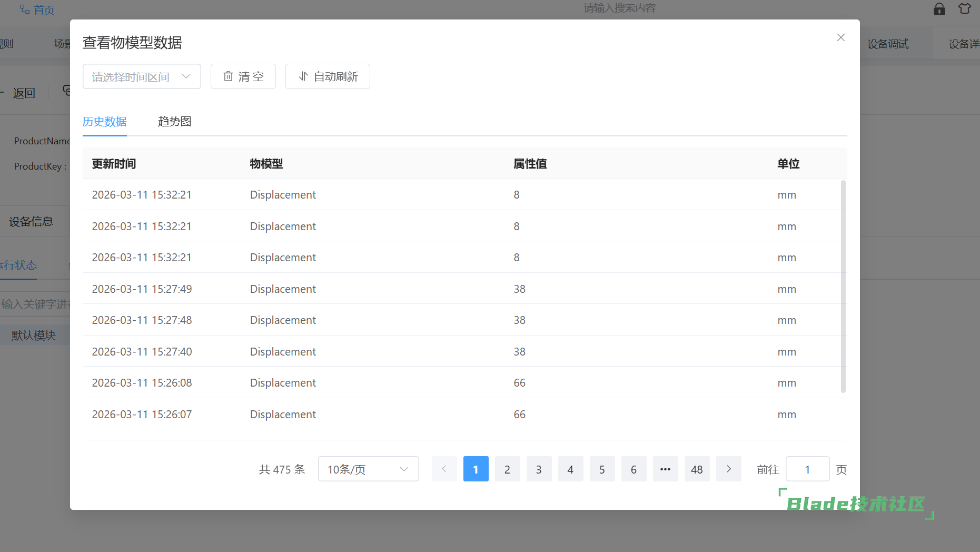The height and width of the screenshot is (552, 980).
Task: Click the table vertical scrollbar
Action: pos(843,286)
